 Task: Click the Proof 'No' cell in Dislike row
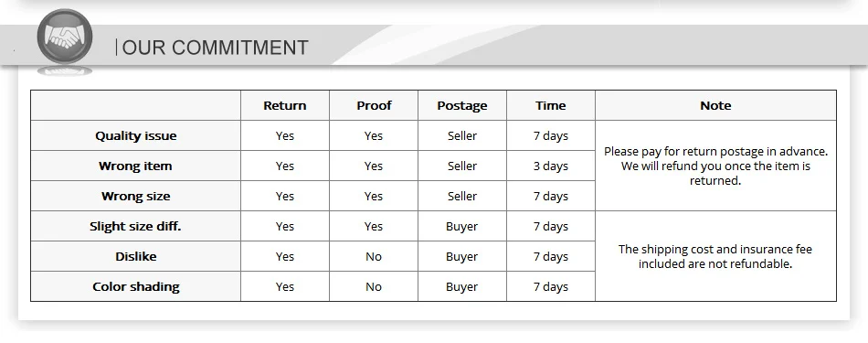point(374,256)
